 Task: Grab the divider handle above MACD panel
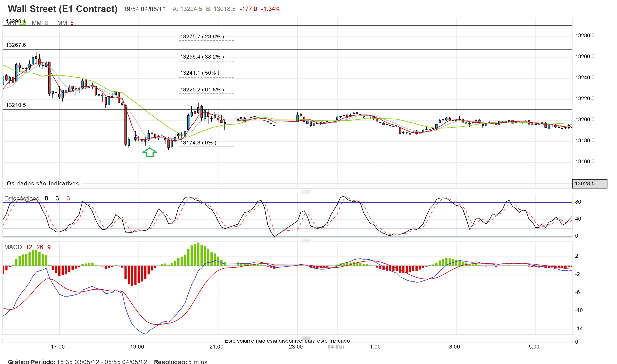coord(306,241)
